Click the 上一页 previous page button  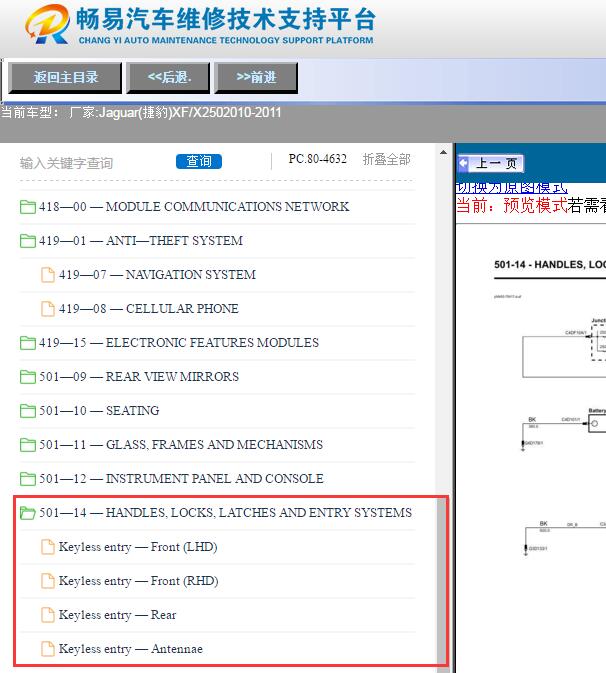[491, 163]
